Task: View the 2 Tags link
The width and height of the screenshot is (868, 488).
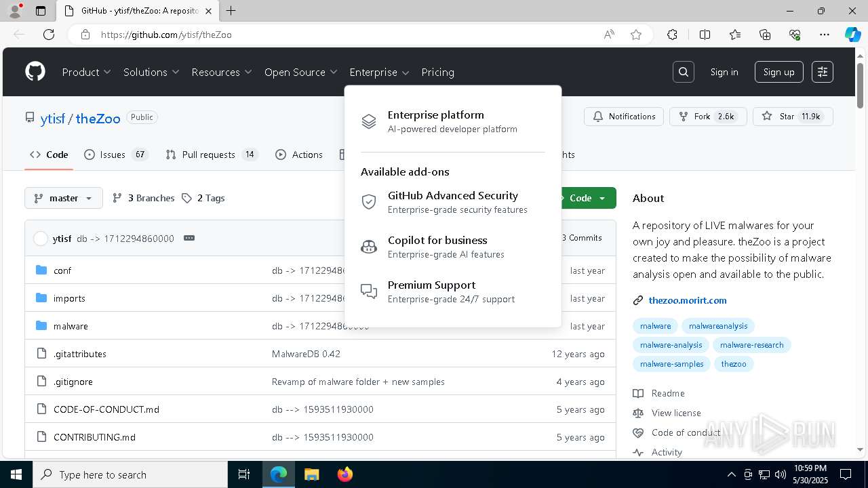Action: tap(203, 198)
